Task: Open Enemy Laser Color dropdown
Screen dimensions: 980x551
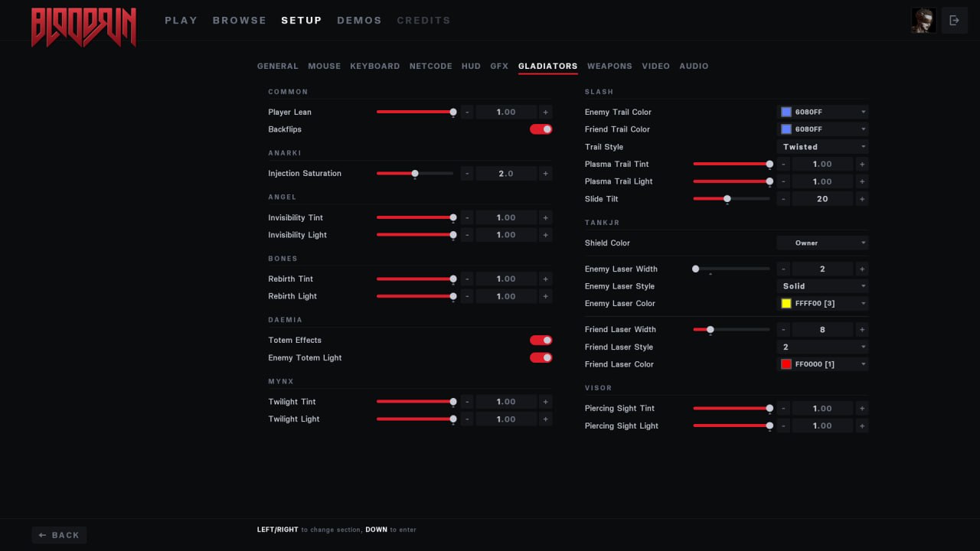Action: (x=822, y=304)
